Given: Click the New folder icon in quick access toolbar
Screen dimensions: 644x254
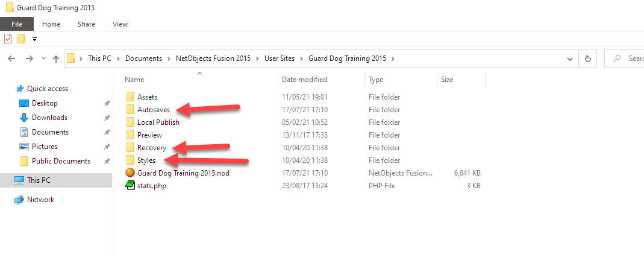Looking at the screenshot, I should pyautogui.click(x=21, y=39).
